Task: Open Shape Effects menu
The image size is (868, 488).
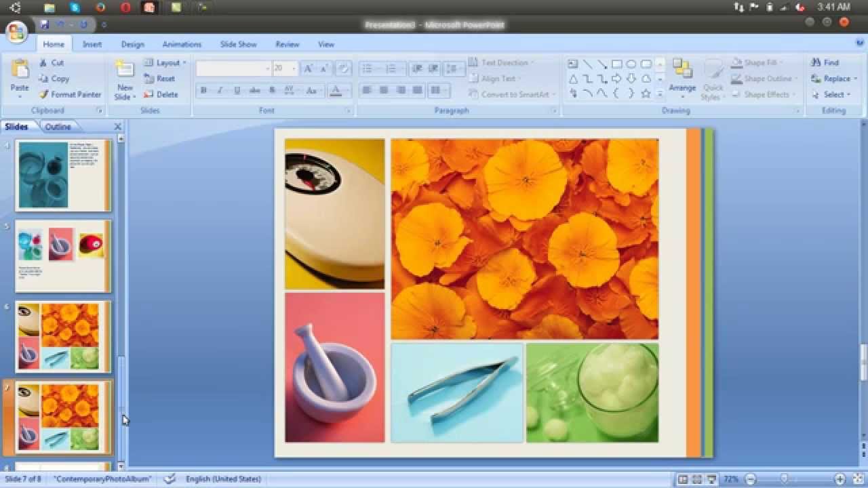Action: (764, 95)
